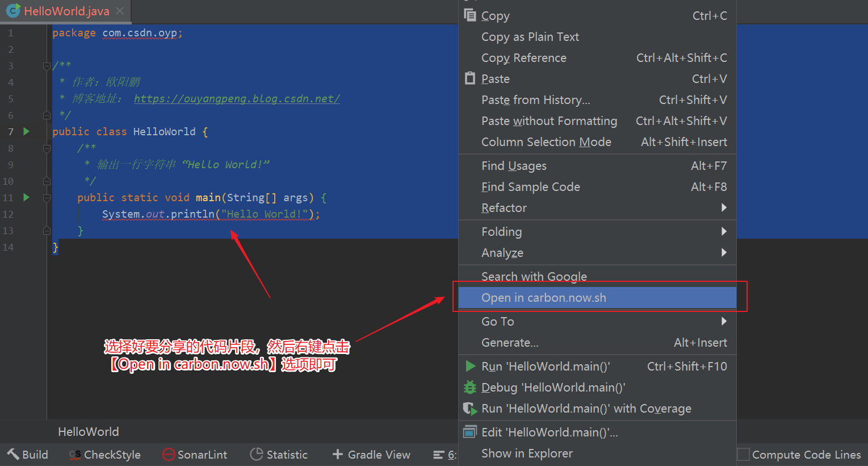
Task: Click line number 1 in the gutter
Action: (10, 33)
